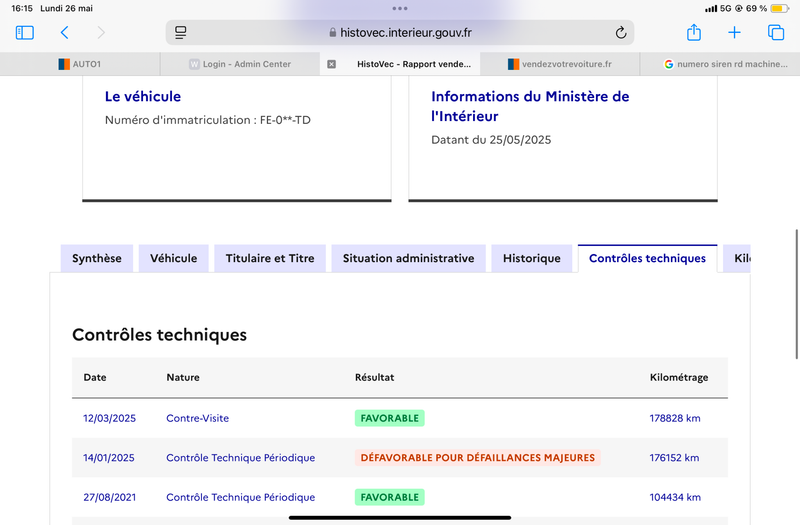Open the Véhicule tab
This screenshot has width=800, height=525.
click(x=173, y=258)
